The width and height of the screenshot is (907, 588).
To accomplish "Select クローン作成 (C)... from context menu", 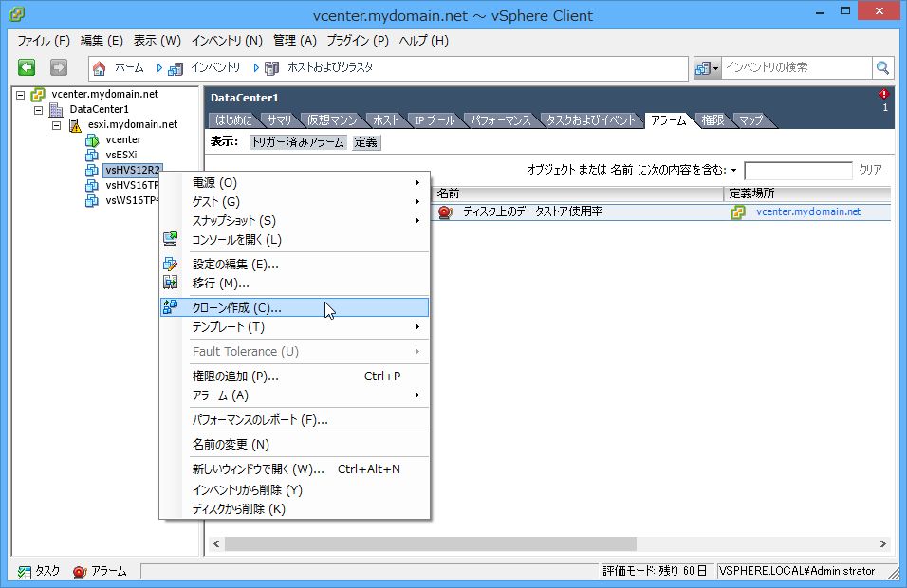I will tap(294, 307).
